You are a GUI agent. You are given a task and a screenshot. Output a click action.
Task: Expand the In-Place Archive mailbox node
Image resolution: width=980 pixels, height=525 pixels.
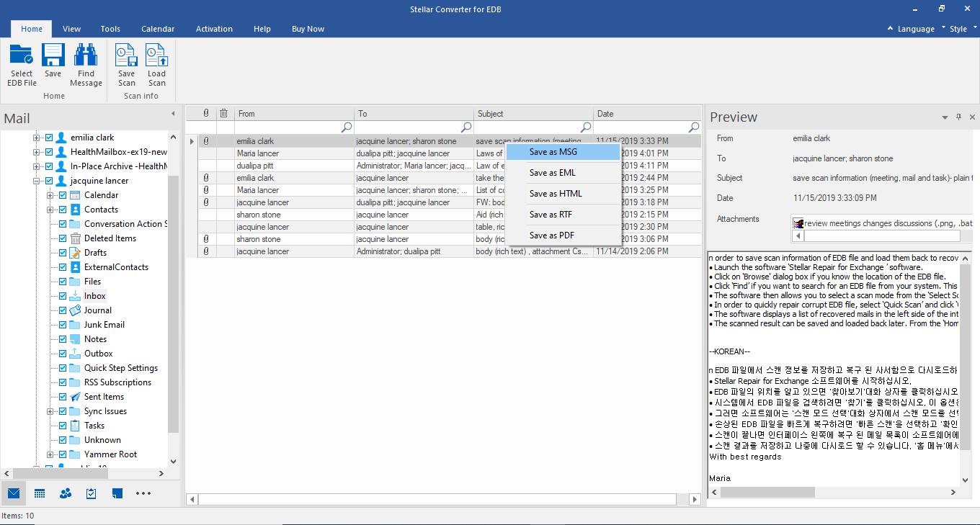point(36,166)
